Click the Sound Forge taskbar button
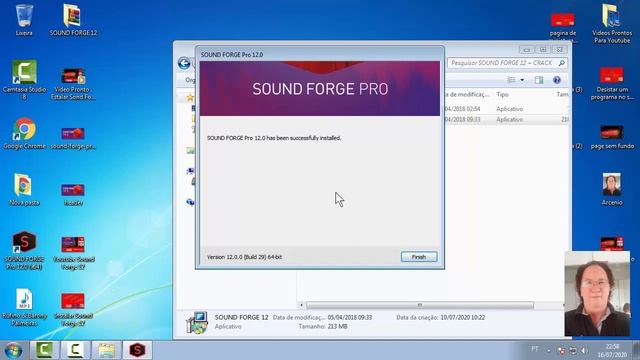Screen dimensions: 640x360 pyautogui.click(x=137, y=350)
